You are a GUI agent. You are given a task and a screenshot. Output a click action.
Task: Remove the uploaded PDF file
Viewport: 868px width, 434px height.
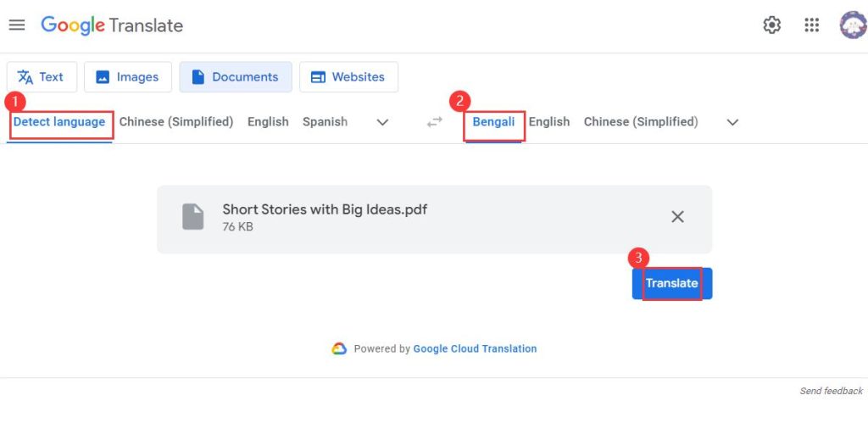(677, 216)
